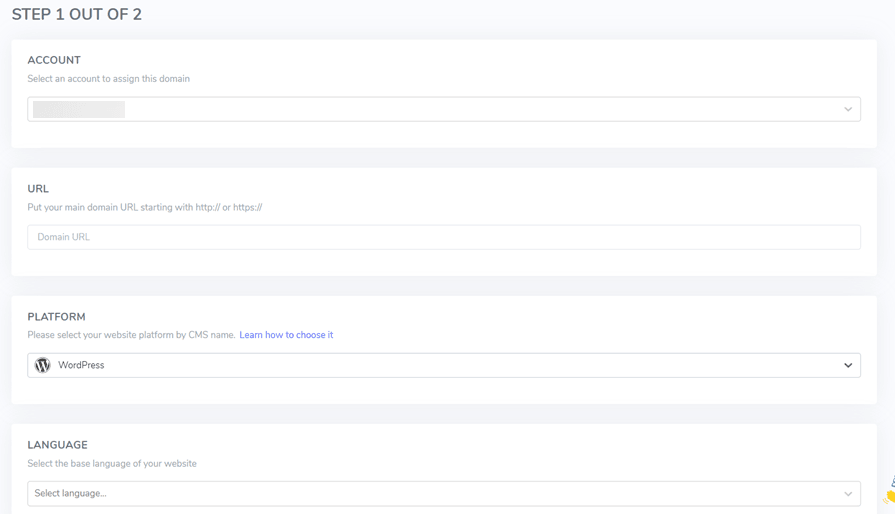Click the blurred account name value
This screenshot has height=514, width=895.
pyautogui.click(x=79, y=109)
